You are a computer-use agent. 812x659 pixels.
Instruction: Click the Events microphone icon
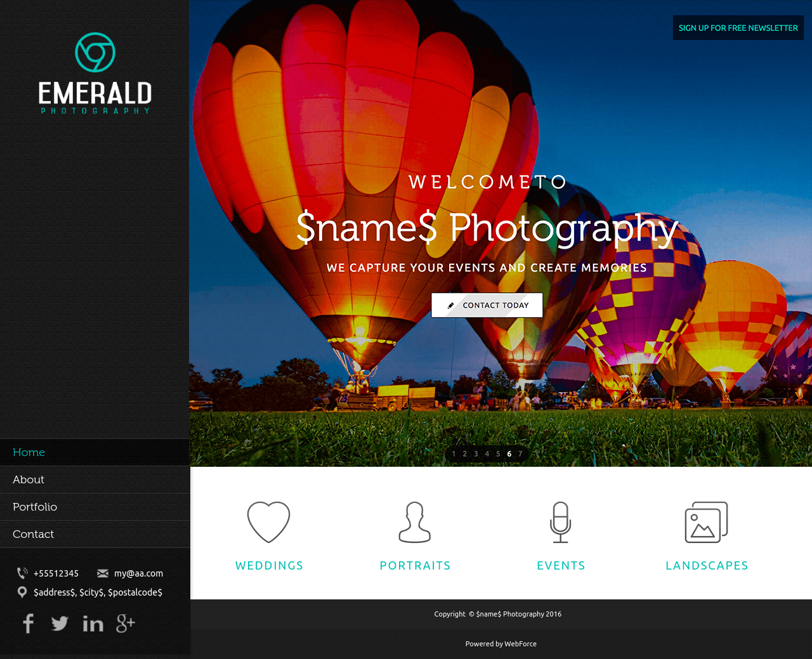click(561, 522)
